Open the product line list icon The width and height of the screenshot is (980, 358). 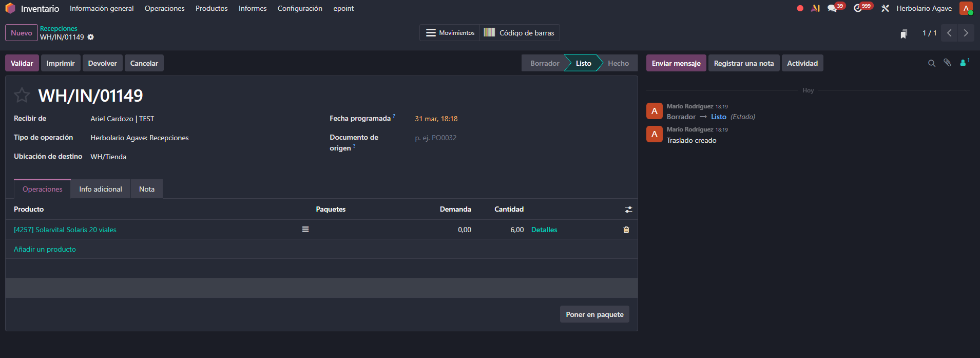pyautogui.click(x=305, y=230)
